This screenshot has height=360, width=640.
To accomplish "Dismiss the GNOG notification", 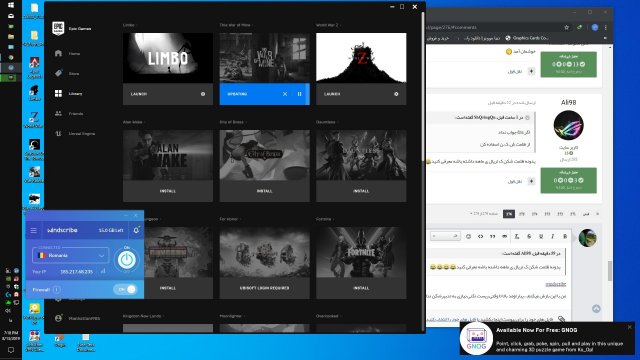I will point(629,327).
